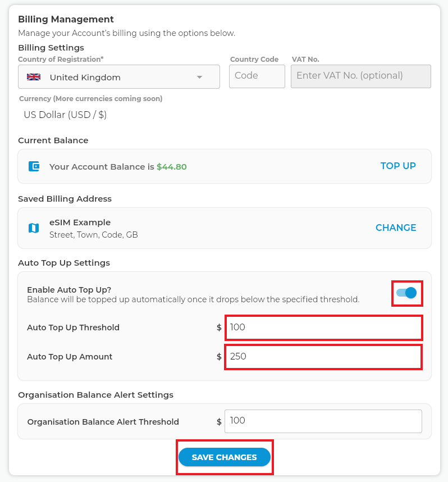This screenshot has width=448, height=482.
Task: Edit the Auto Top Up Threshold value
Action: 323,328
